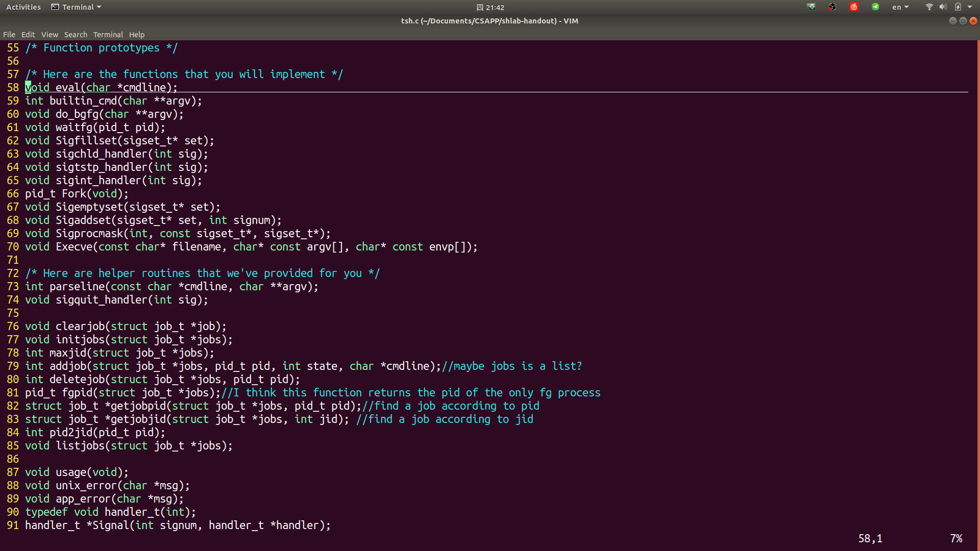Open the View menu
980x551 pixels.
click(50, 35)
